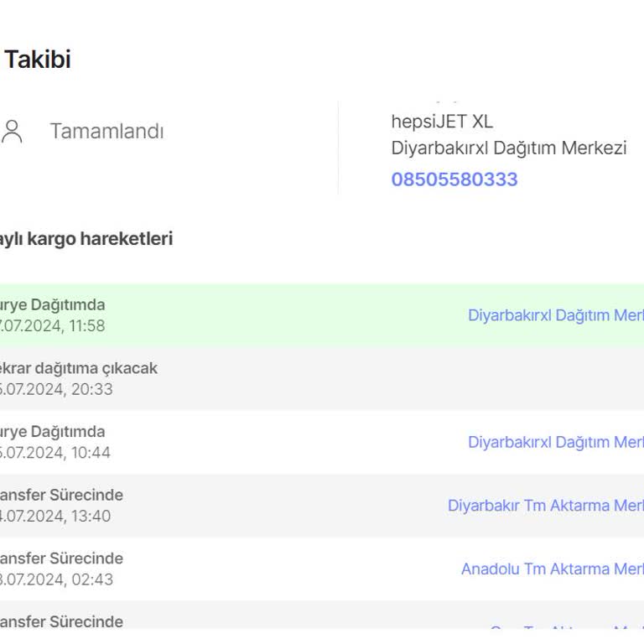The image size is (644, 644).
Task: Open the Diyarbakırxl link in the green row
Action: (555, 315)
